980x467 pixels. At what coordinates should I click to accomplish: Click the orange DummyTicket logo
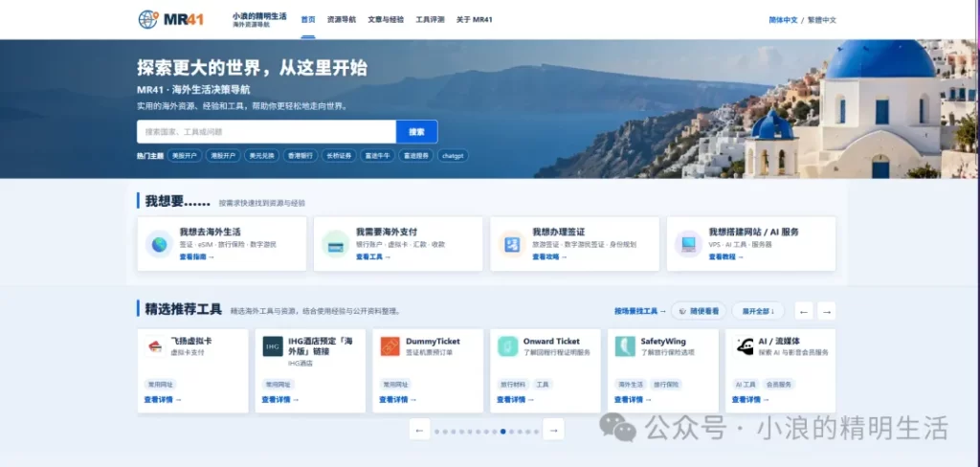(390, 346)
